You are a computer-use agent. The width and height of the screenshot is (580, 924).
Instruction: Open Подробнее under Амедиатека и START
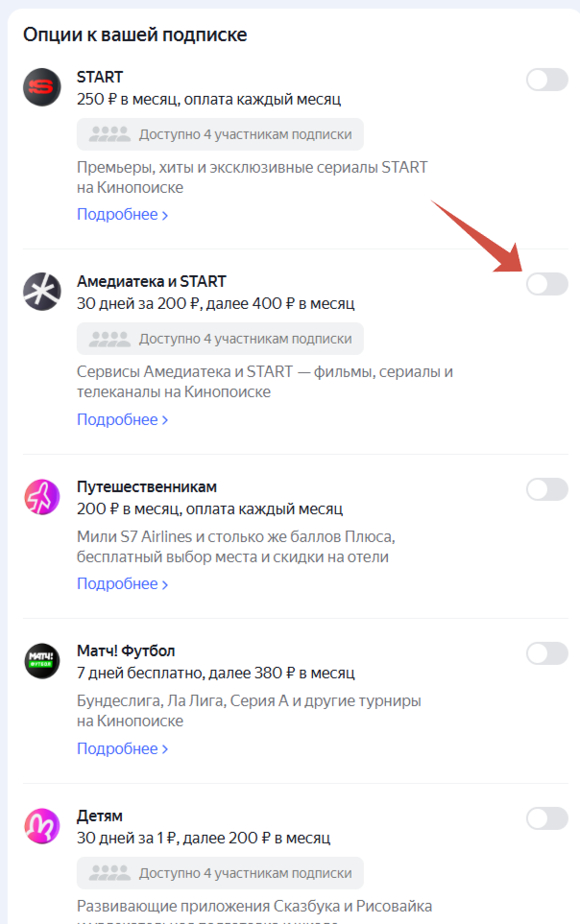coord(123,419)
